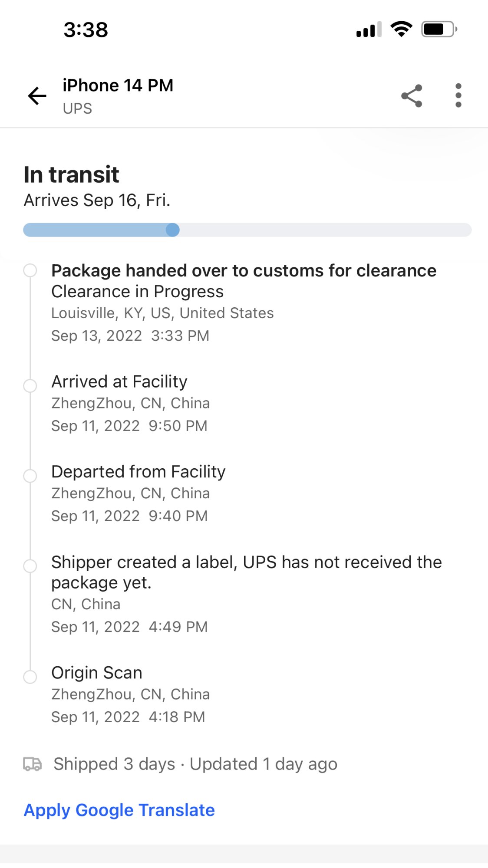Tap the In transit status heading

(72, 174)
